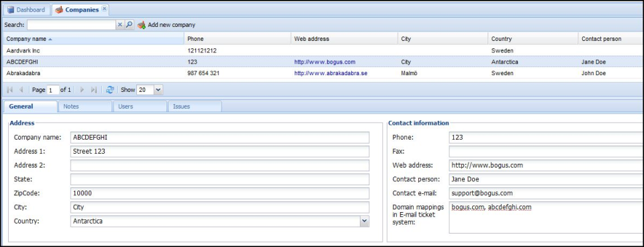644x247 pixels.
Task: Go to first page of company list
Action: pos(10,89)
